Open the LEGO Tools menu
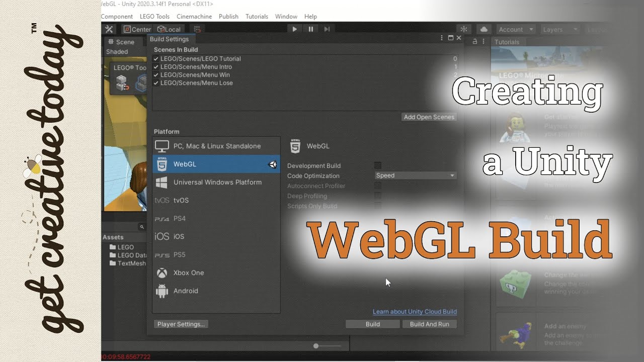 [154, 17]
